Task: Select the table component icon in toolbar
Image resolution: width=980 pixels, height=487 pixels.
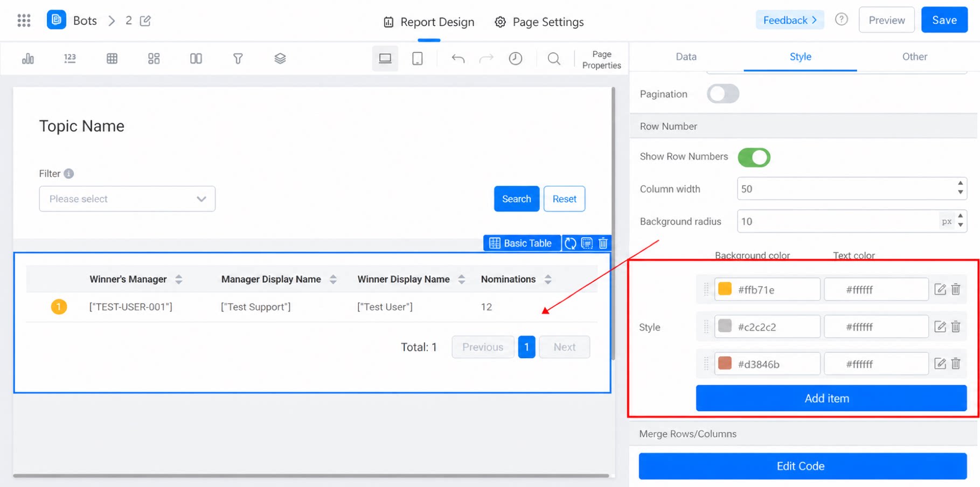Action: [x=112, y=58]
